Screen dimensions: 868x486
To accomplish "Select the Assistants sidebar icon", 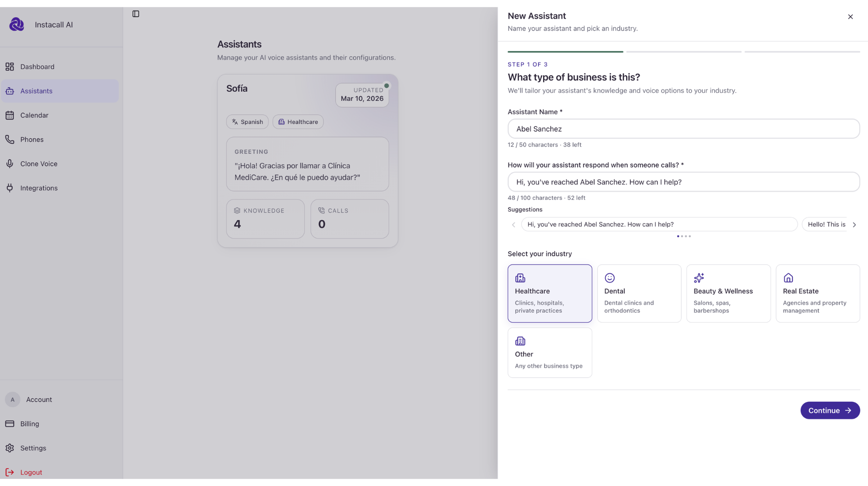I will [9, 91].
